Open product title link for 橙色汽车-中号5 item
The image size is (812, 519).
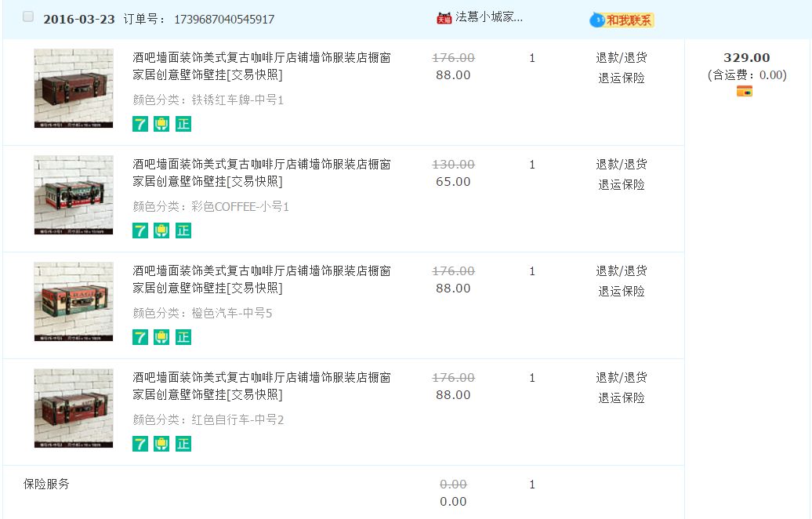click(261, 279)
